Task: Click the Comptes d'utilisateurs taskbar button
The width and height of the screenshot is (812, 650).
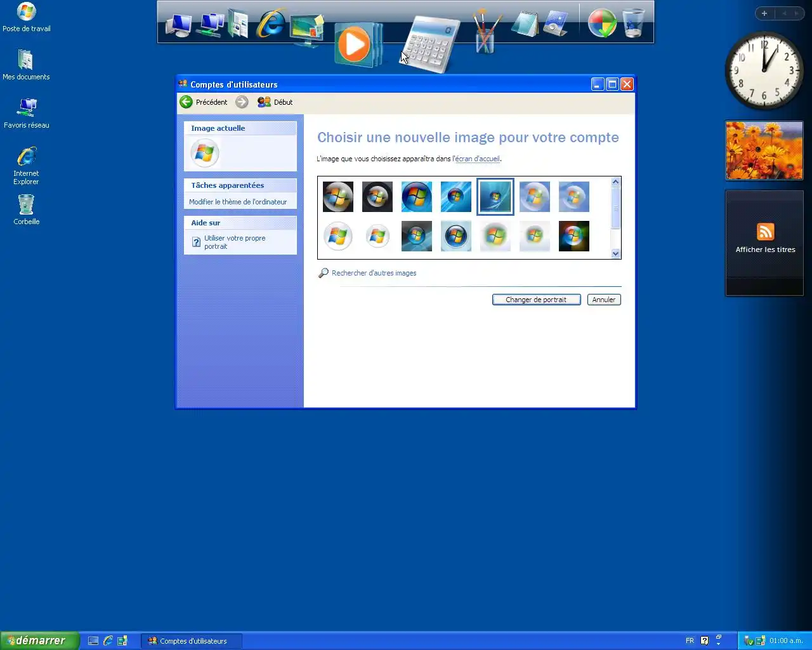Action: (x=192, y=641)
